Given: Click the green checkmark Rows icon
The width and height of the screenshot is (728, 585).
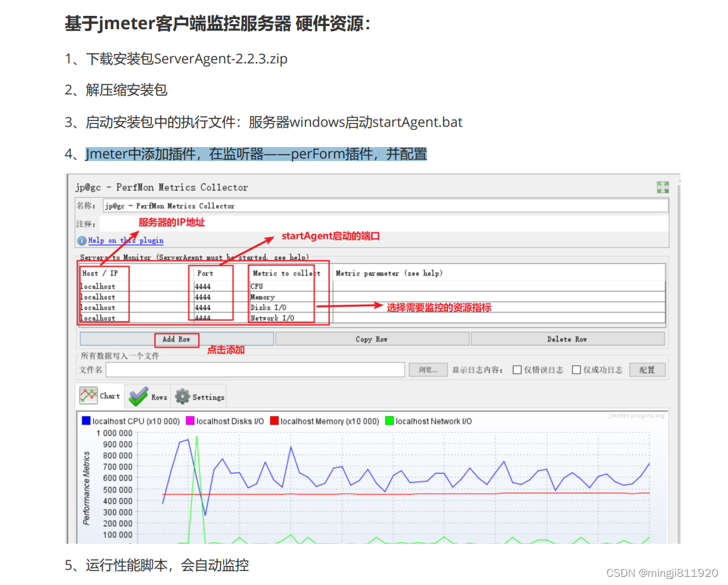Looking at the screenshot, I should tap(138, 397).
